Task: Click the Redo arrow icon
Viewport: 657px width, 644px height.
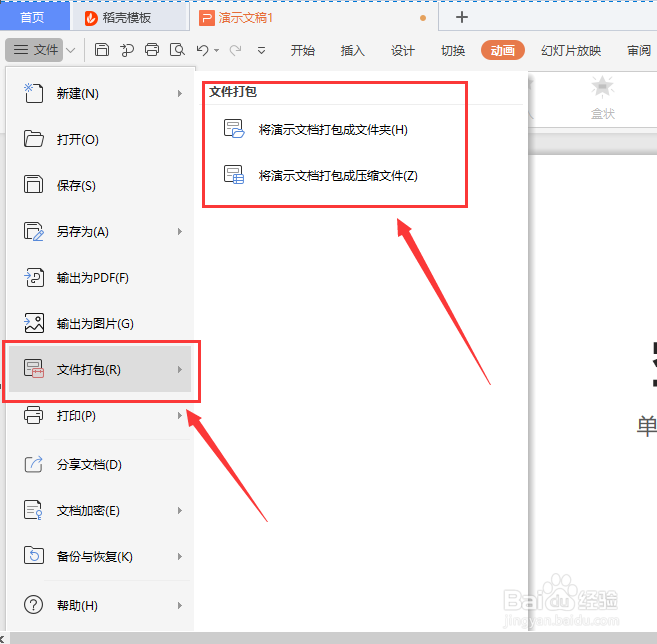Action: 235,50
